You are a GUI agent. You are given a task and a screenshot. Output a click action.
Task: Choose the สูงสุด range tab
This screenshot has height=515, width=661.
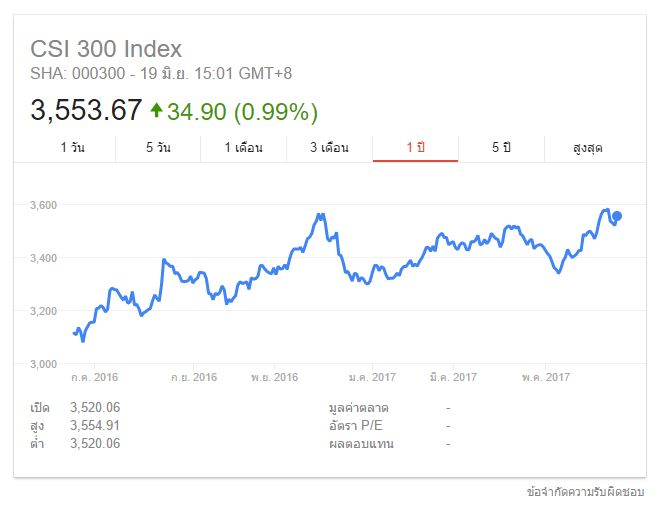(587, 148)
